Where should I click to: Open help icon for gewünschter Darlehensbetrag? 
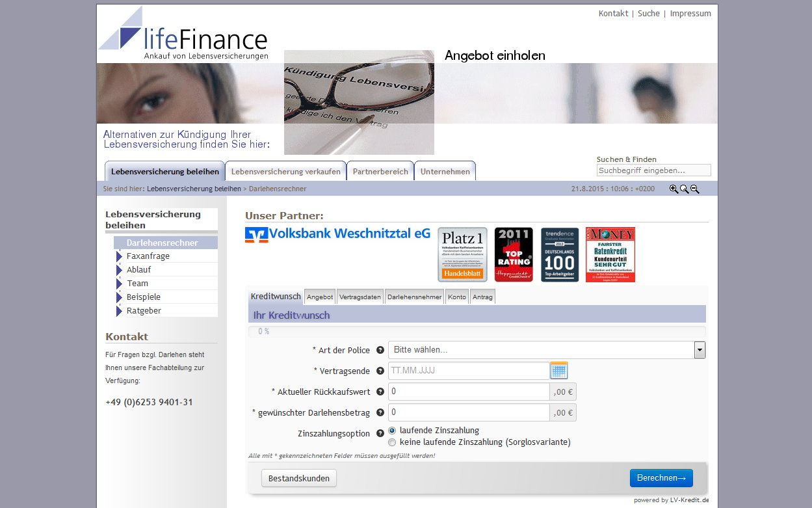click(x=380, y=412)
